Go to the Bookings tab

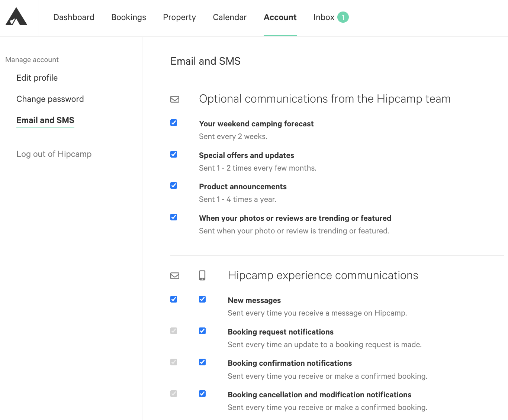coord(129,17)
